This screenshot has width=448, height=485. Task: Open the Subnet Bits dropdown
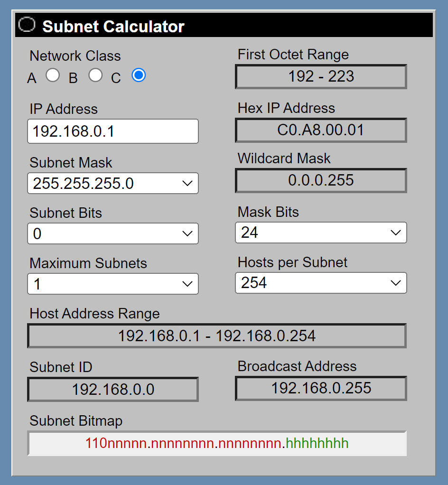[113, 233]
